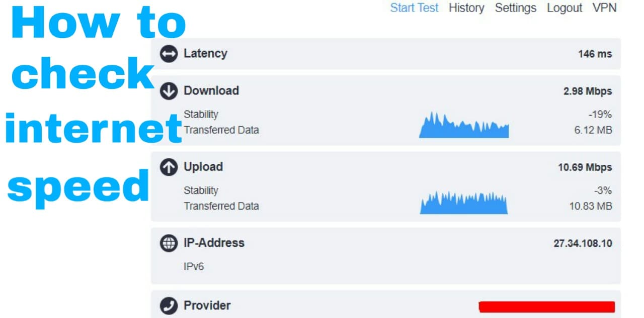
Task: Click the download speed value 2.98 Mbps
Action: click(588, 91)
